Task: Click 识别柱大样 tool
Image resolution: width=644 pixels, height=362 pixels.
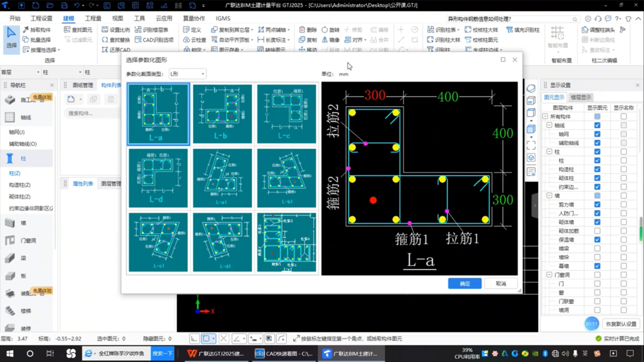Action: click(443, 40)
